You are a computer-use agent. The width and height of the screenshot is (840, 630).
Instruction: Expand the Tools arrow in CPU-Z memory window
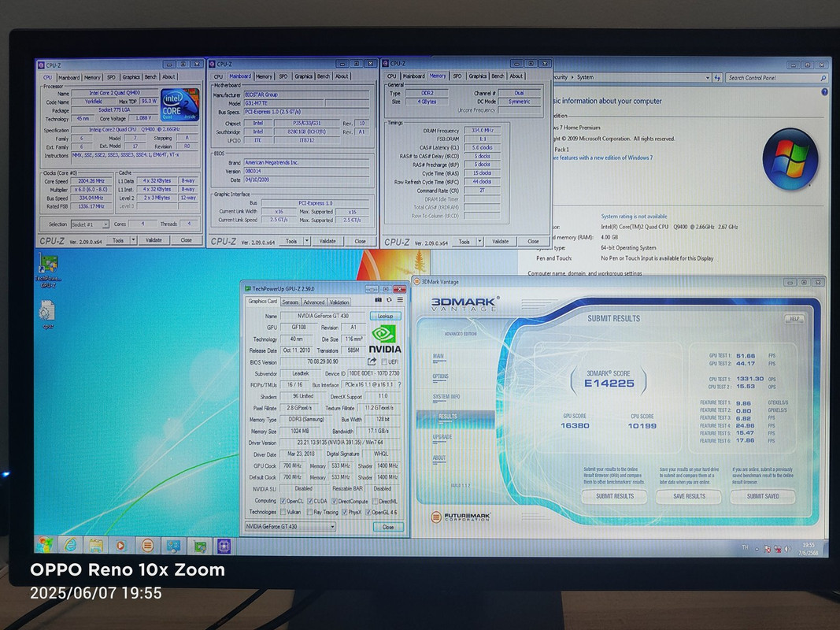(480, 242)
